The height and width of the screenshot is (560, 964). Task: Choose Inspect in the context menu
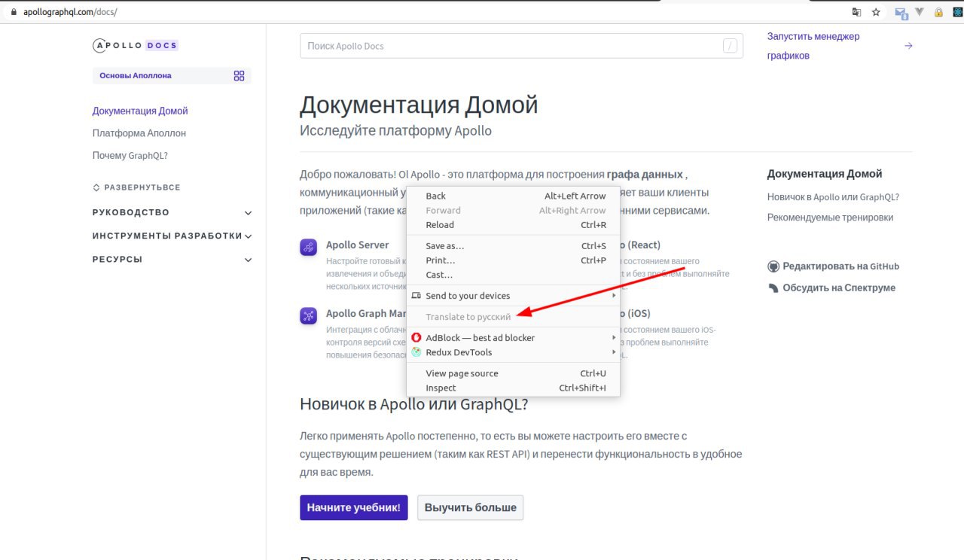pyautogui.click(x=513, y=388)
